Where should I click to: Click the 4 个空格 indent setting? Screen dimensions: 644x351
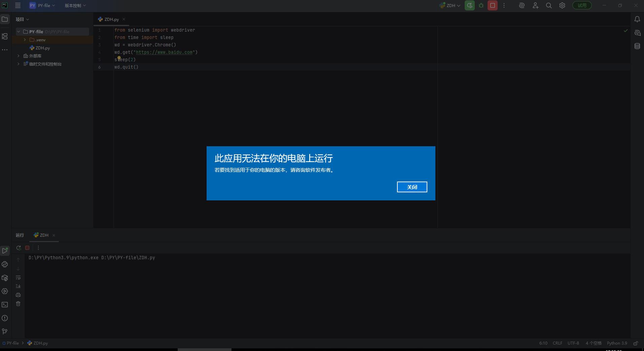594,343
